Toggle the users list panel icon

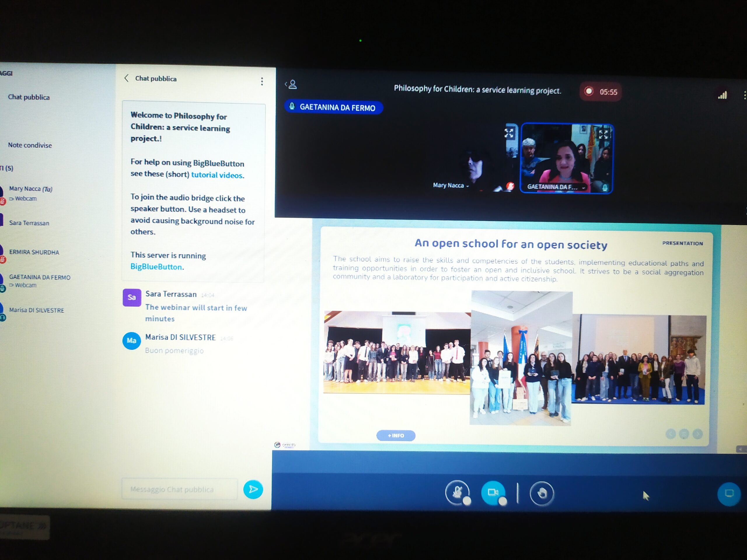[291, 84]
